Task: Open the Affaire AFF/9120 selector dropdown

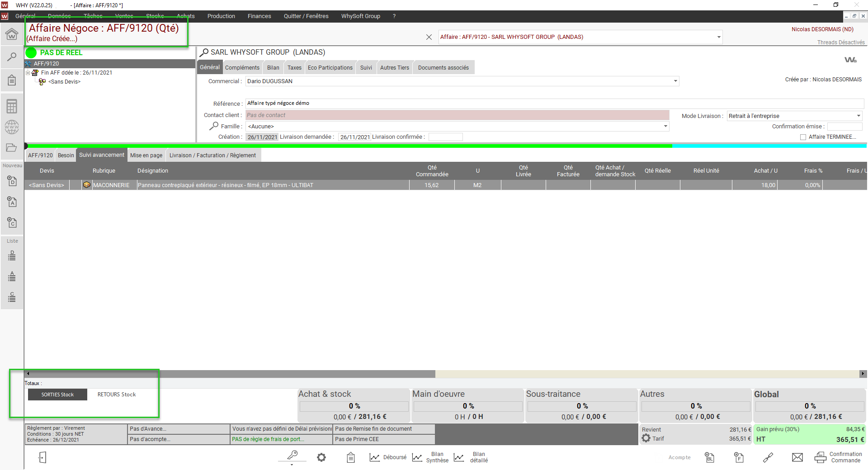Action: [x=719, y=37]
